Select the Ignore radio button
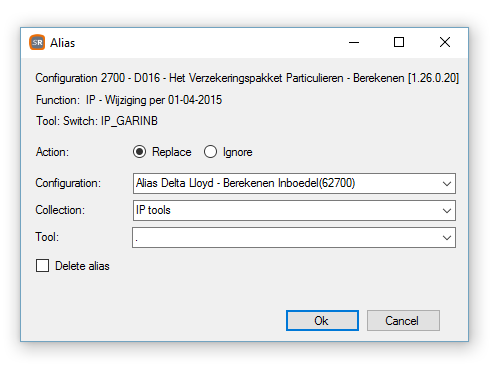The image size is (496, 371). (x=210, y=152)
